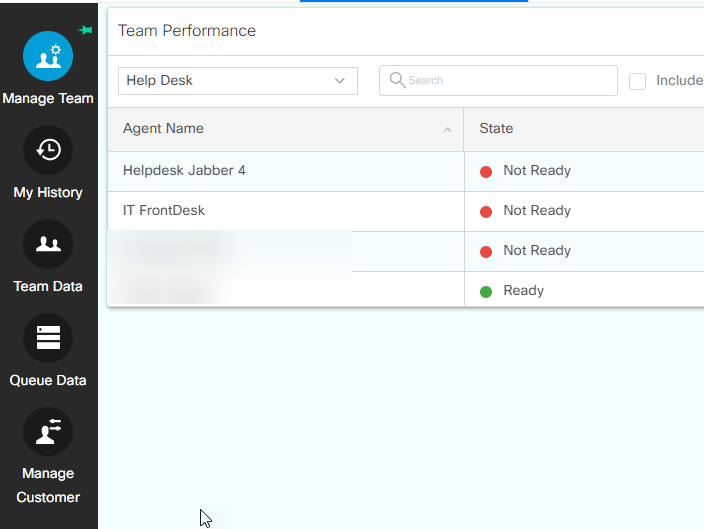This screenshot has width=704, height=529.
Task: Click the Manage Customer icon
Action: coord(48,432)
